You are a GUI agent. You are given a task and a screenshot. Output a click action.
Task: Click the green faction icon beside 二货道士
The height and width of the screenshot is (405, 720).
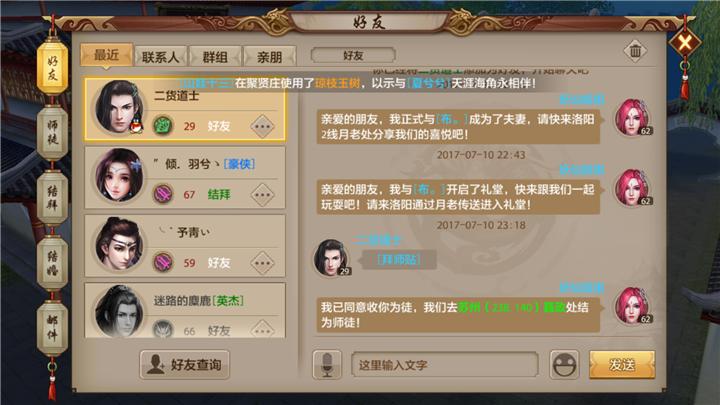pos(163,126)
